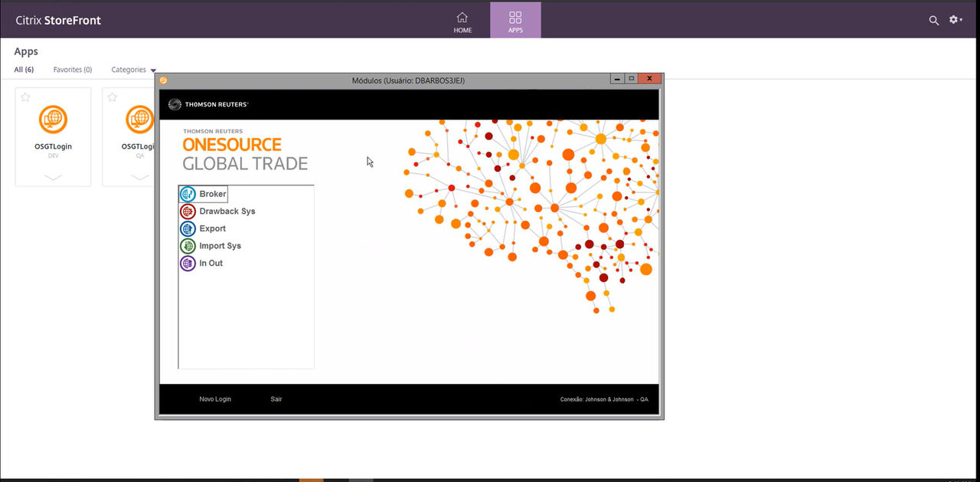Select the Import Sys module icon

pos(188,246)
